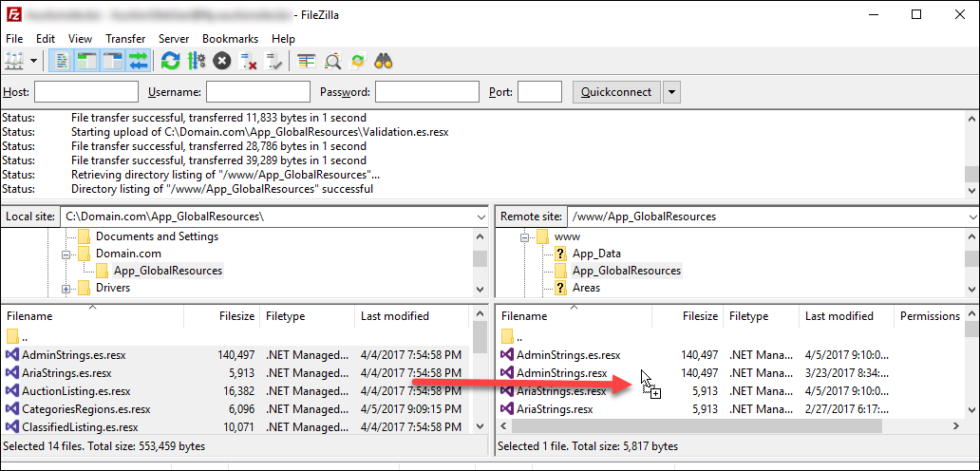Toggle remote directory tree display
Image resolution: width=980 pixels, height=471 pixels.
coord(112,61)
